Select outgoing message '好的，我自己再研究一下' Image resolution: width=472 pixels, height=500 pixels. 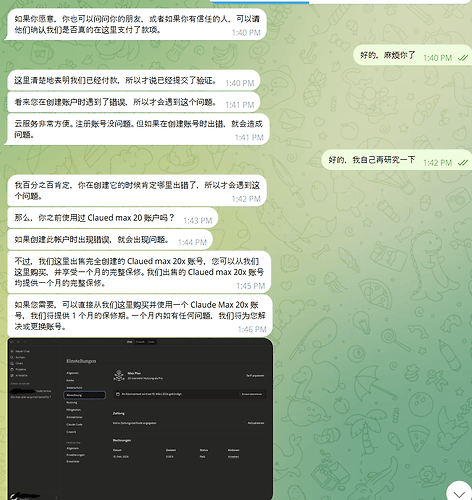(397, 160)
